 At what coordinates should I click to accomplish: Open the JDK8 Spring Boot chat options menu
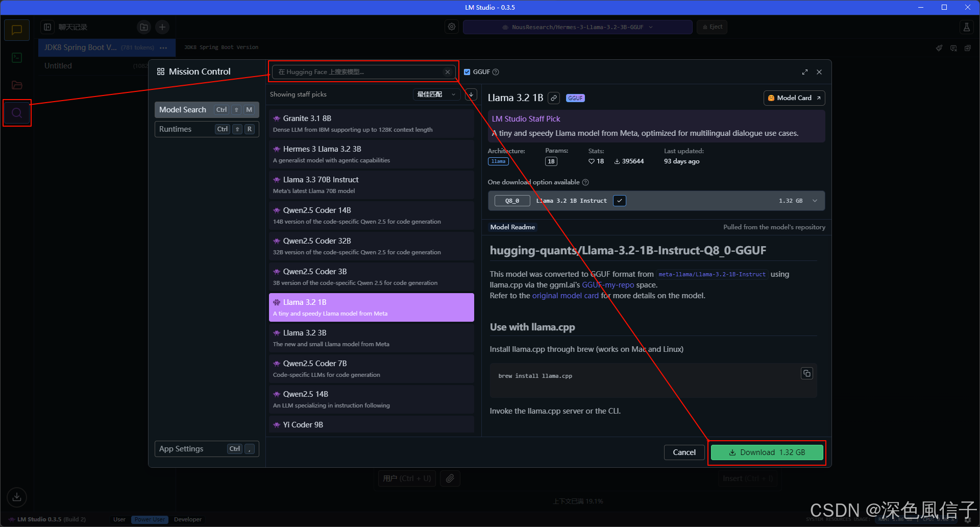[x=163, y=47]
